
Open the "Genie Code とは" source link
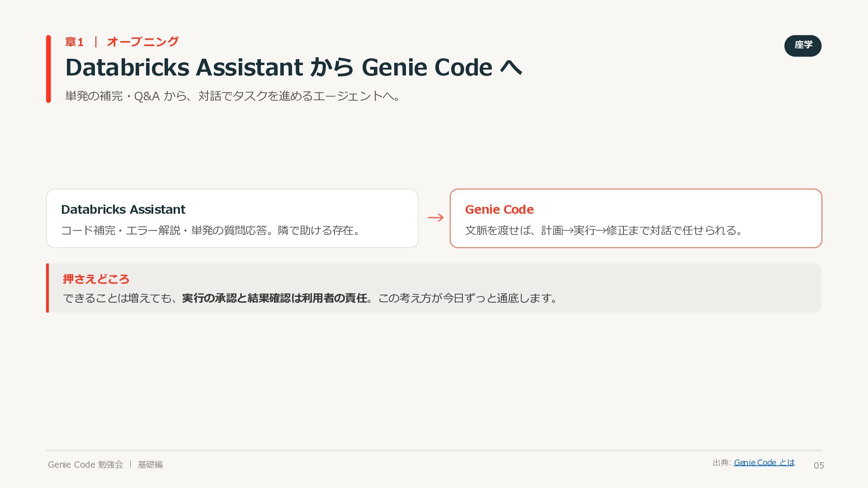click(x=764, y=462)
